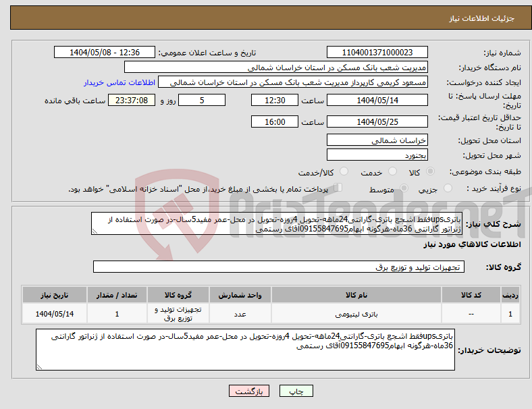Select the کالا radio button
The width and height of the screenshot is (532, 409).
tap(430, 171)
